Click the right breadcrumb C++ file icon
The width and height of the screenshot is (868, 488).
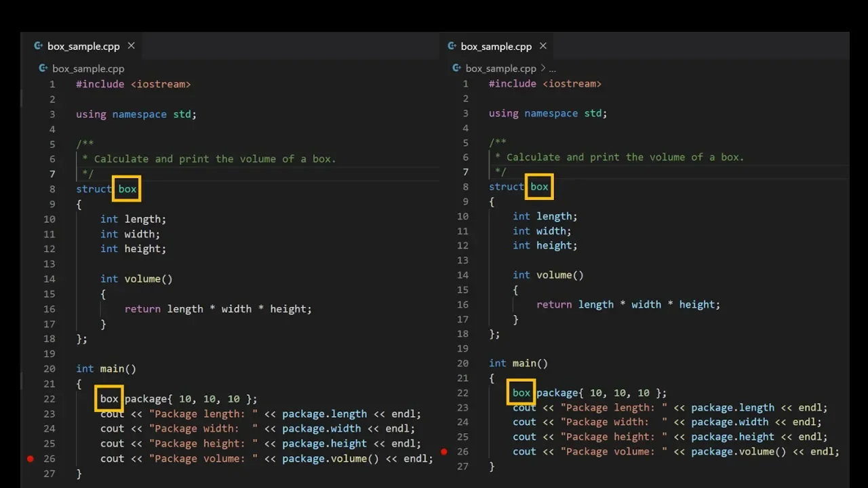[457, 68]
